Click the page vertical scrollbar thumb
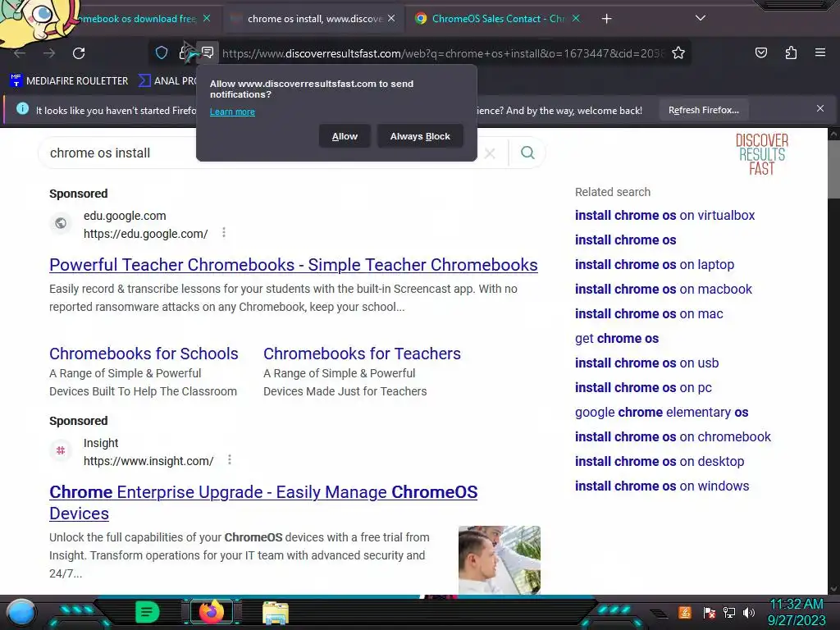The width and height of the screenshot is (840, 630). point(833,169)
